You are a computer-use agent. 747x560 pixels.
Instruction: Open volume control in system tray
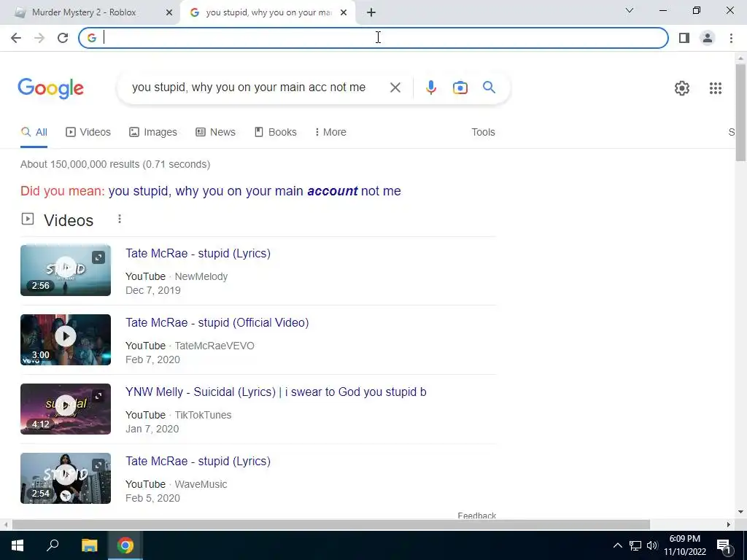651,545
